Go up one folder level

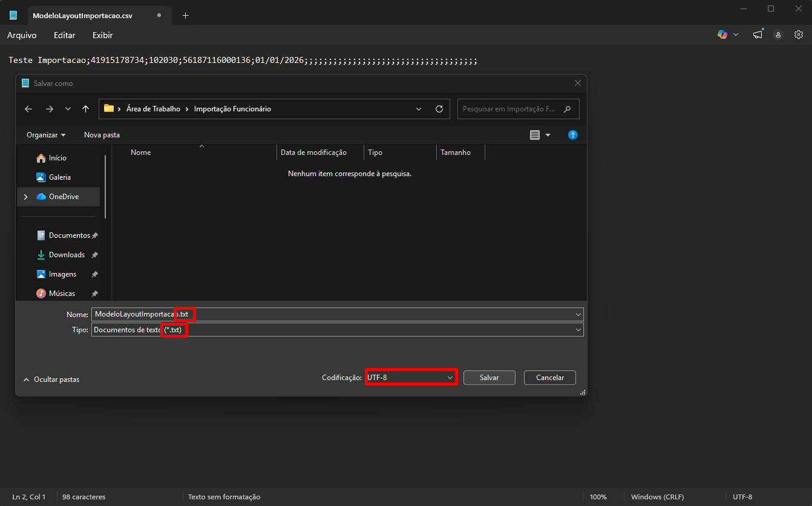(85, 109)
